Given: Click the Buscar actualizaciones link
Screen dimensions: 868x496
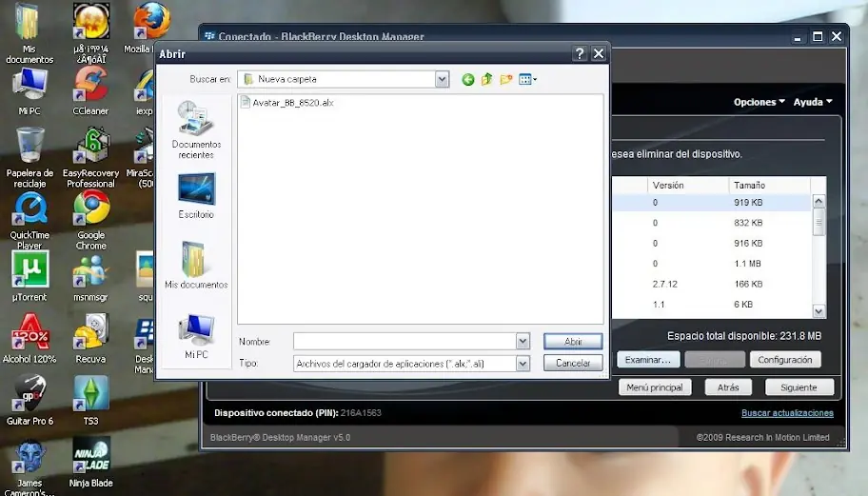Looking at the screenshot, I should [x=787, y=413].
